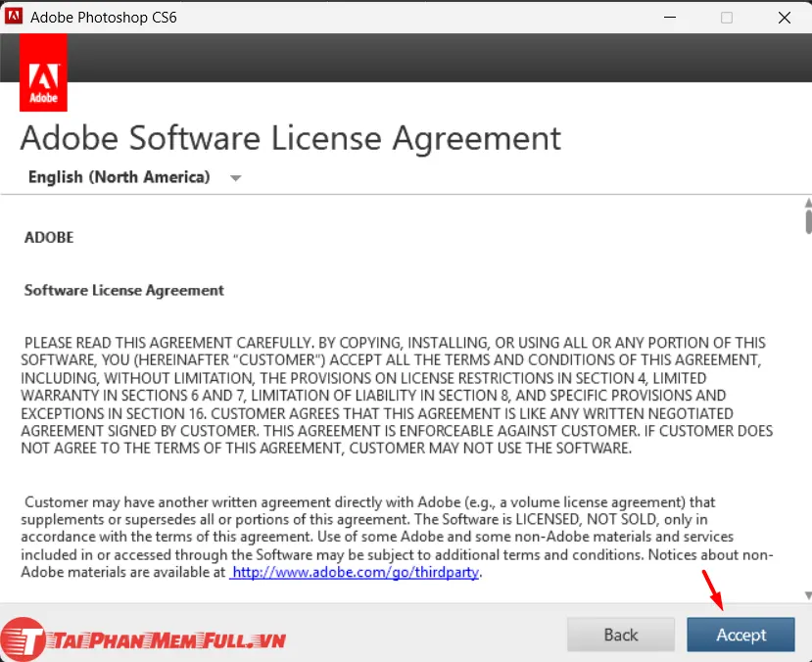Screen dimensions: 812x662
Task: Click the ADOBE label in the license text
Action: [48, 237]
